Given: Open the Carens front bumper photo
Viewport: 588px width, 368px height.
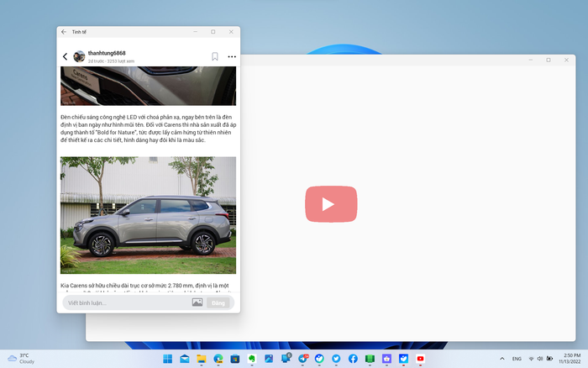Looking at the screenshot, I should click(x=148, y=86).
